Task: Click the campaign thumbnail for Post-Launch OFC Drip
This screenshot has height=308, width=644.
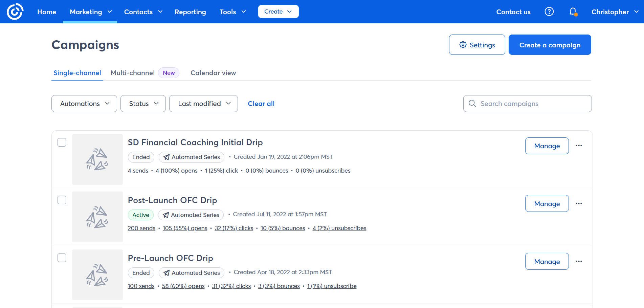Action: tap(97, 217)
